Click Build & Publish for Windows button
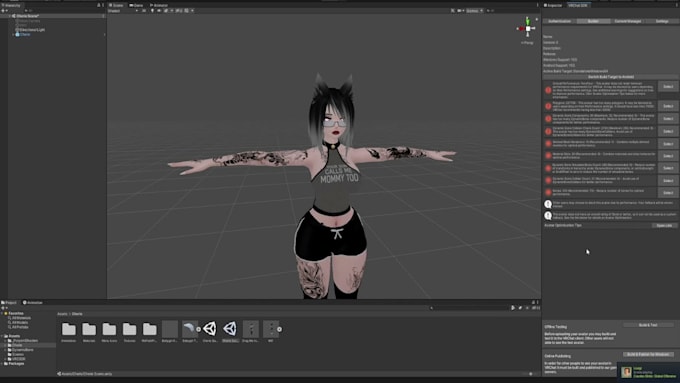The image size is (680, 383). pyautogui.click(x=648, y=354)
